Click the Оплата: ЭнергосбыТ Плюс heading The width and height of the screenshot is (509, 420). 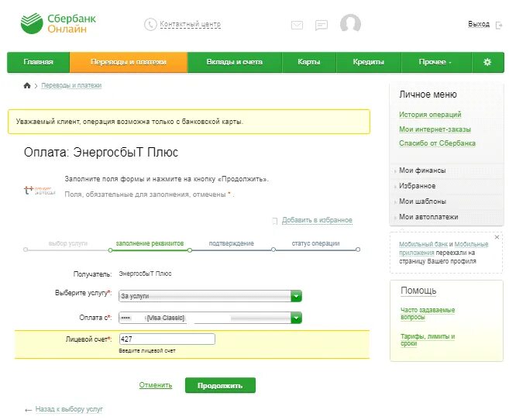click(x=101, y=152)
